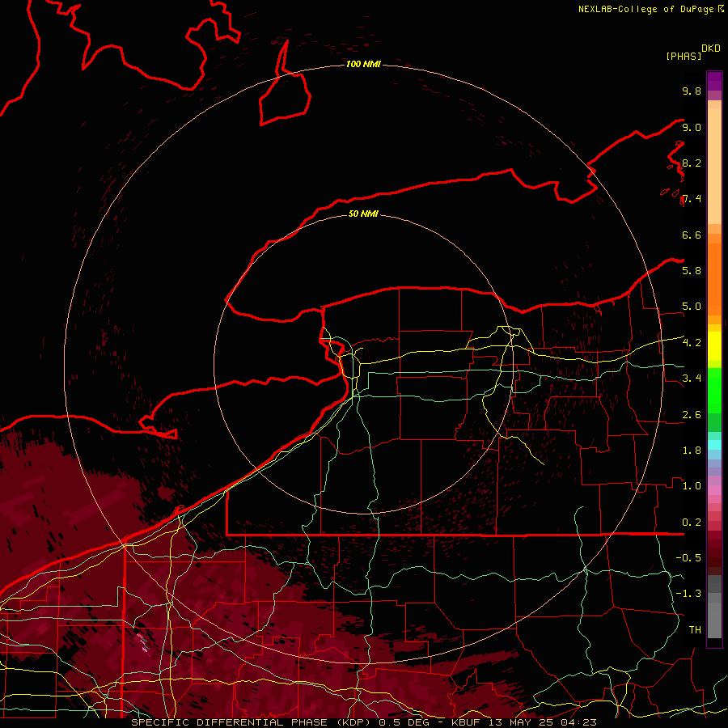This screenshot has width=728, height=728.
Task: Pick the light peach segment of the color bar
Action: click(714, 166)
